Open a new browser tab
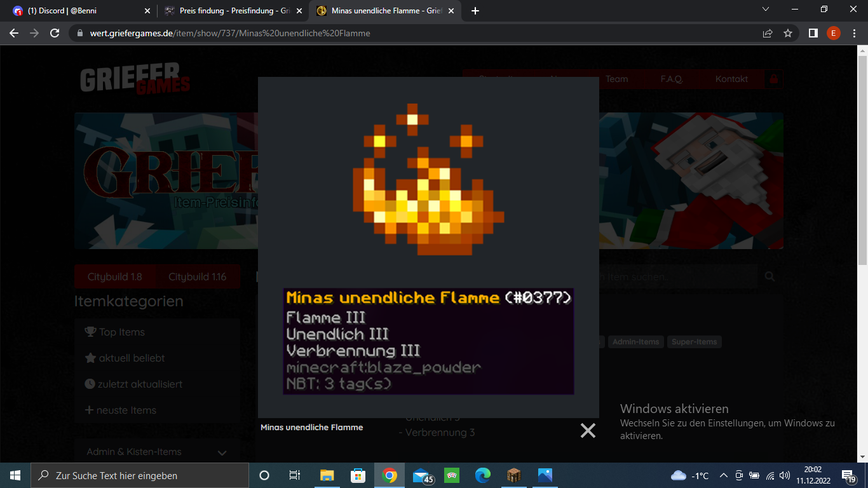This screenshot has height=488, width=868. [475, 11]
